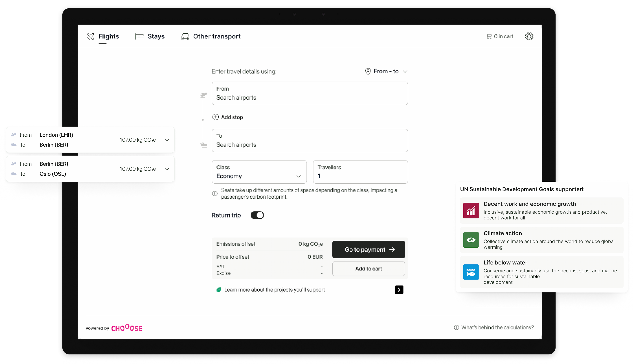Click the plus icon for Add stop
Screen dimensions: 633x364
point(215,117)
